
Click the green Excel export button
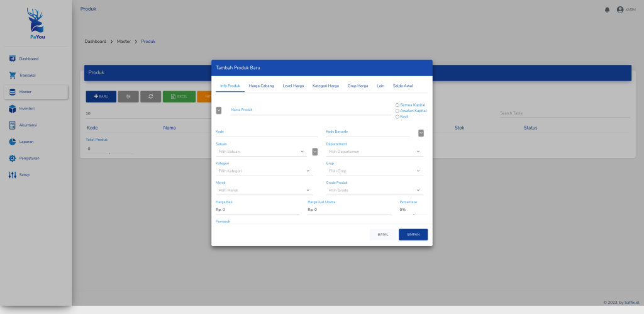(179, 96)
